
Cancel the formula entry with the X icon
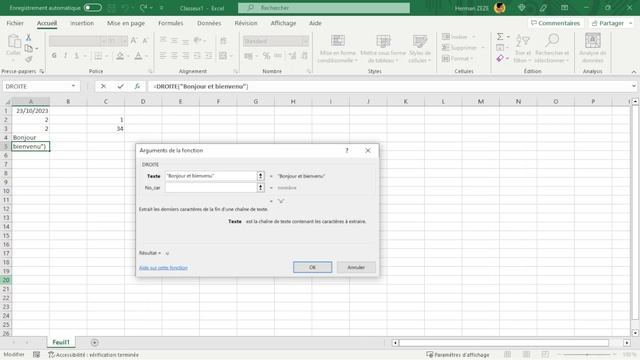(103, 87)
